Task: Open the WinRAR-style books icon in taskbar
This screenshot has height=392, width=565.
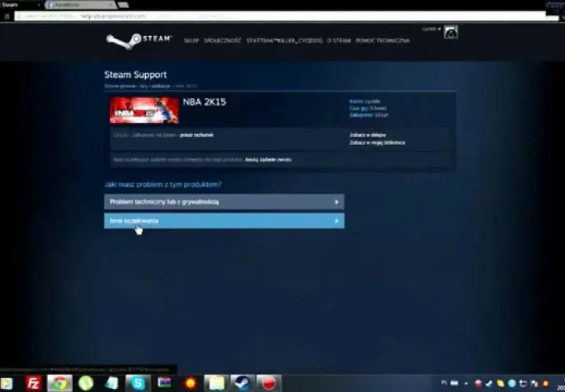Action: click(164, 383)
